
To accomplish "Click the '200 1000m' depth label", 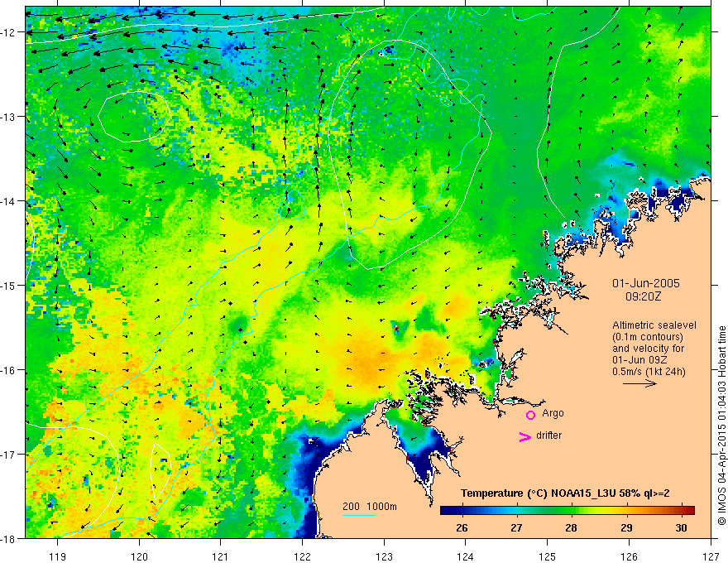I will 370,507.
